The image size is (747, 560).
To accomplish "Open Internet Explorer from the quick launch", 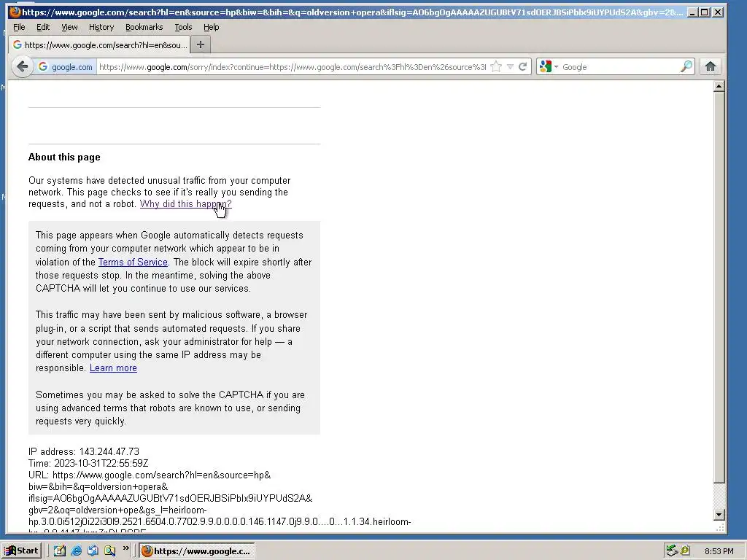I will coord(76,551).
